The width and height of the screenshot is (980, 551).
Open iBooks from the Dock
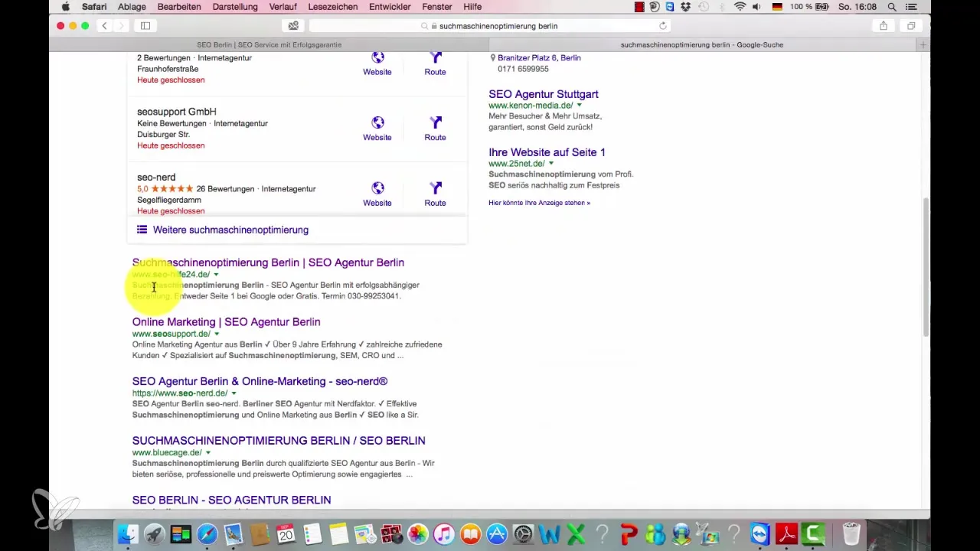471,533
